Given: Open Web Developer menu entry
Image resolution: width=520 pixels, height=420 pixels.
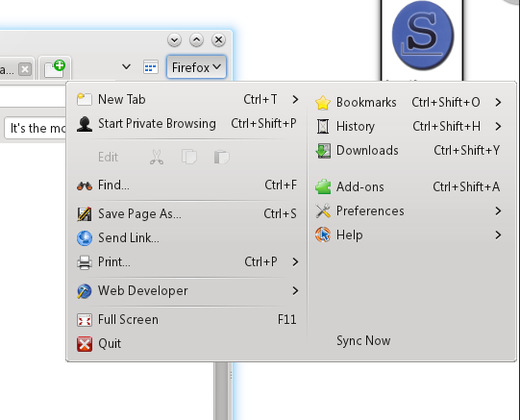Looking at the screenshot, I should coord(187,291).
